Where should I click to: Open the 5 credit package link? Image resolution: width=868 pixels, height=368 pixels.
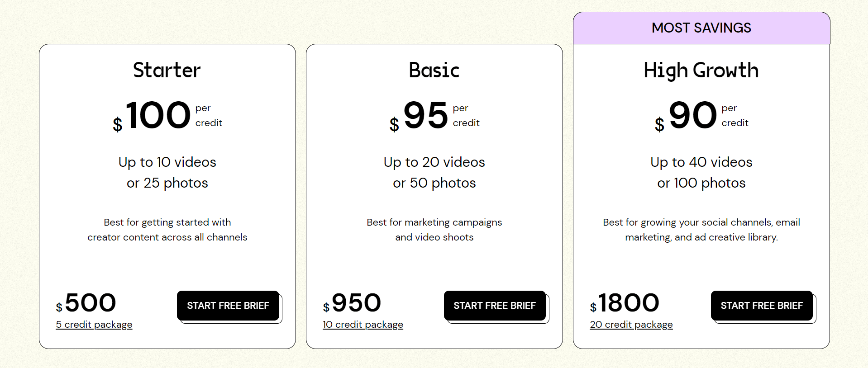point(94,325)
